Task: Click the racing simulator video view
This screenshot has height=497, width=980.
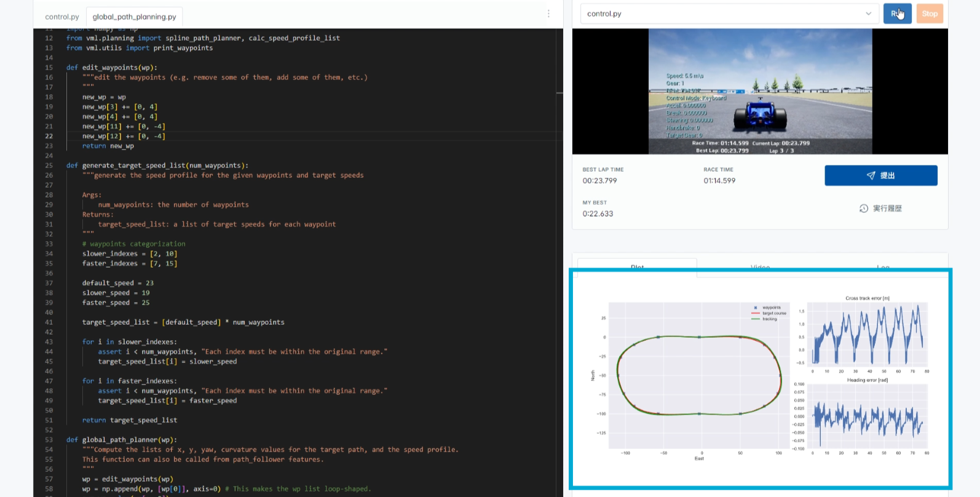Action: coord(760,91)
